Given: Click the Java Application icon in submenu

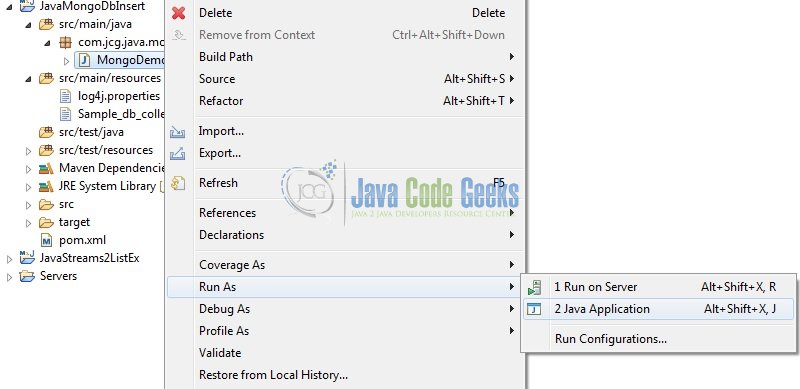Looking at the screenshot, I should pos(534,309).
